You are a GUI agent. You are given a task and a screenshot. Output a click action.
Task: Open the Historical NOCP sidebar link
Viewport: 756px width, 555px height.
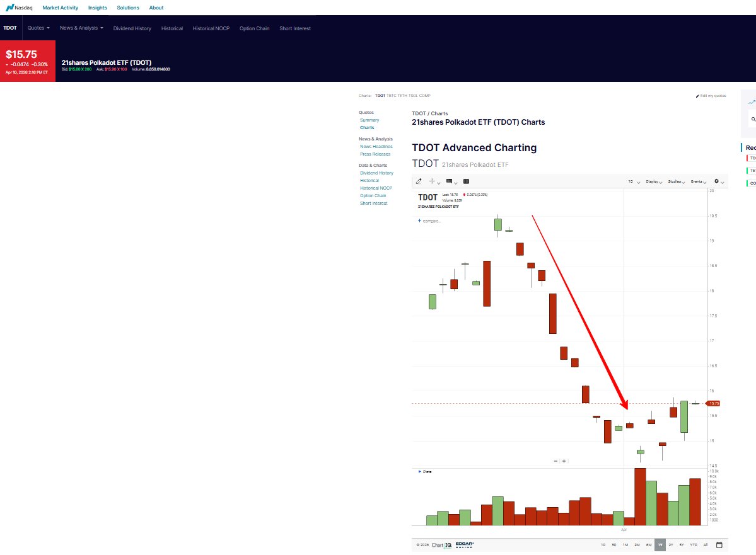(376, 188)
